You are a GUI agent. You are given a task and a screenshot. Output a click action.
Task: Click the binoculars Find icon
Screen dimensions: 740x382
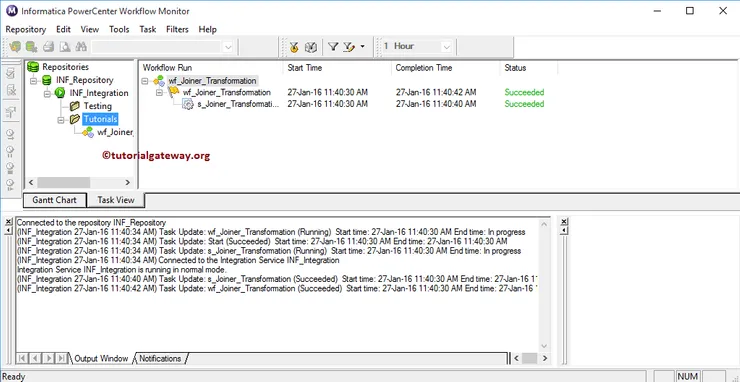click(x=81, y=46)
